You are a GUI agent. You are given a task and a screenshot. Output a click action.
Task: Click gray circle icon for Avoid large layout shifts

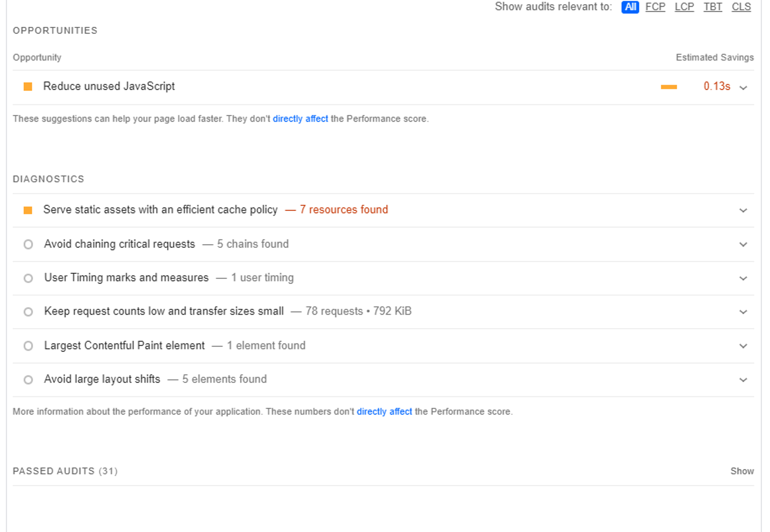point(28,380)
